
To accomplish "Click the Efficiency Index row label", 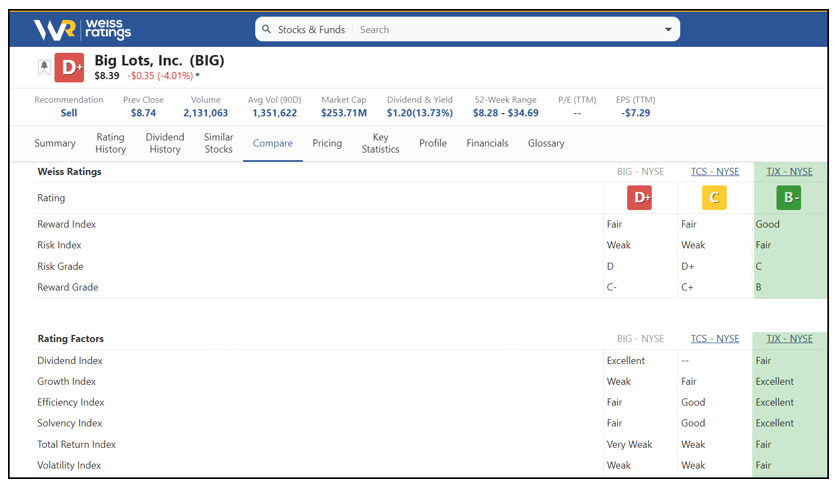I will coord(71,402).
